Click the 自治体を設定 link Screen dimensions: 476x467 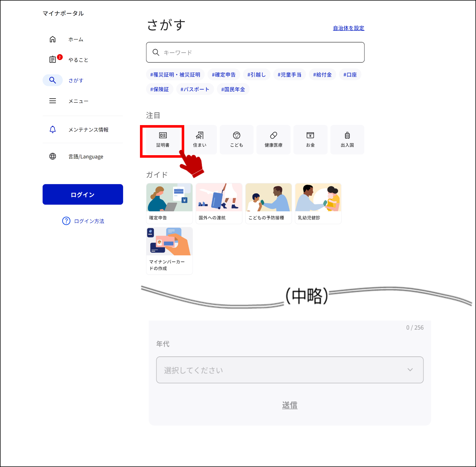pos(349,28)
